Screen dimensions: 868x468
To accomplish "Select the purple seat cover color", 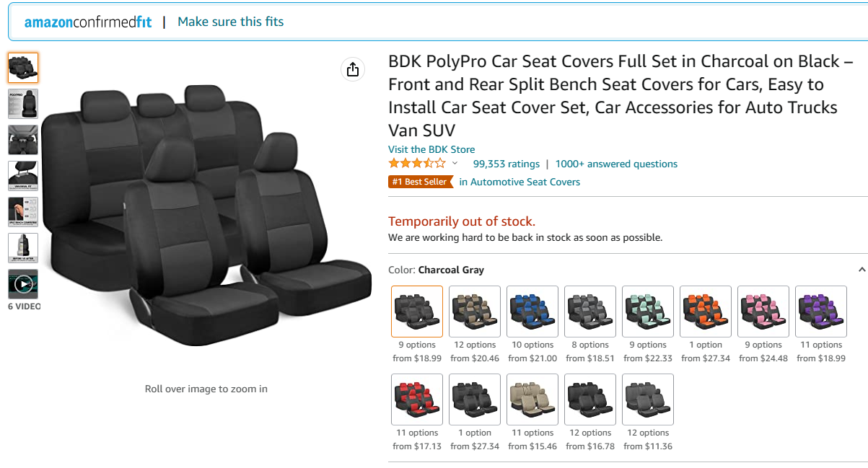I will coord(821,312).
